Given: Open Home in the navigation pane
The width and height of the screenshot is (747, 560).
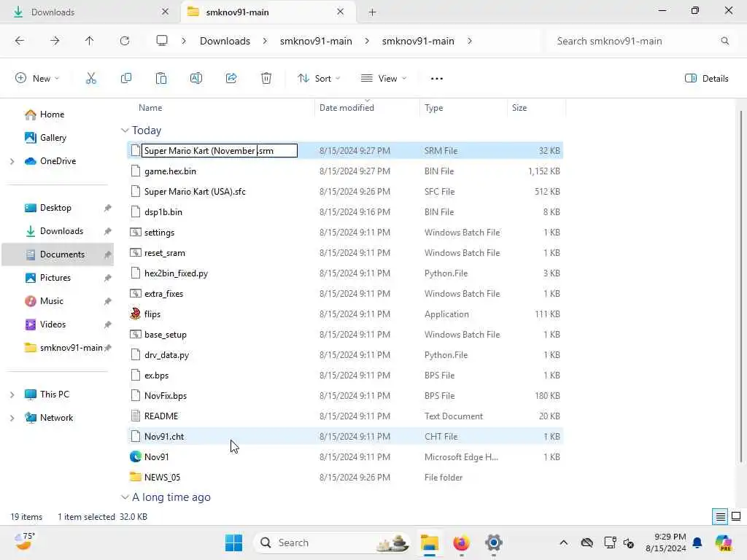Looking at the screenshot, I should click(x=52, y=114).
